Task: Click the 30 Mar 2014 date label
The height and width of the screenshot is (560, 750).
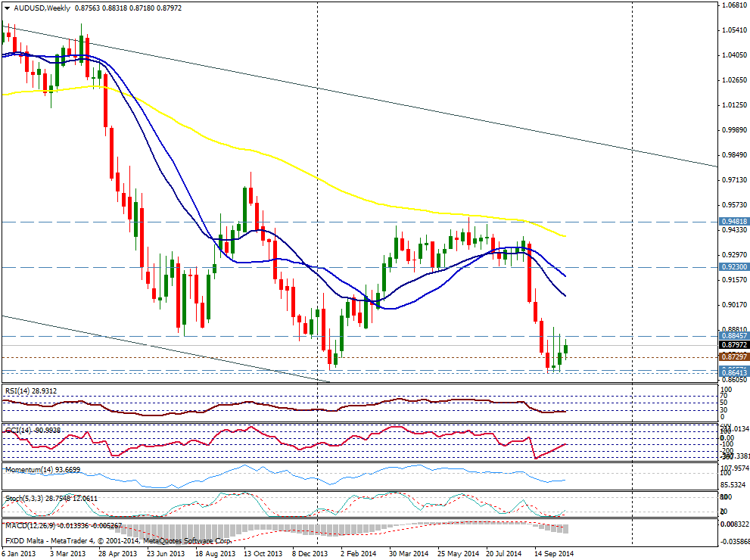Action: pyautogui.click(x=409, y=553)
